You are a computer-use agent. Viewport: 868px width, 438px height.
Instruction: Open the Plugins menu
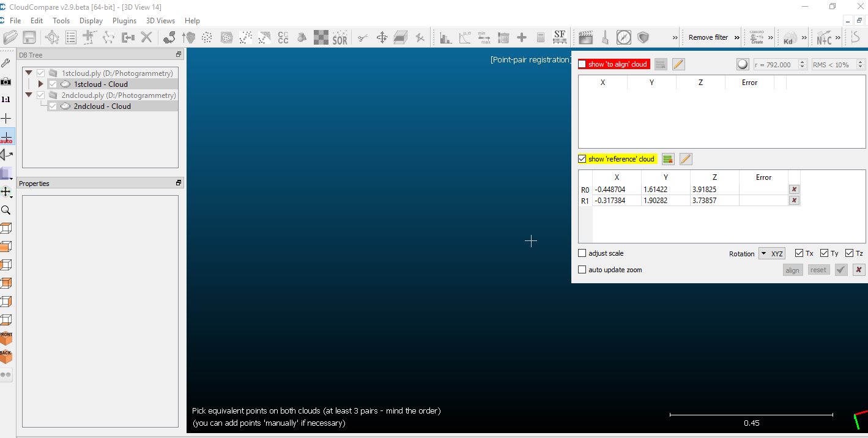[x=124, y=21]
